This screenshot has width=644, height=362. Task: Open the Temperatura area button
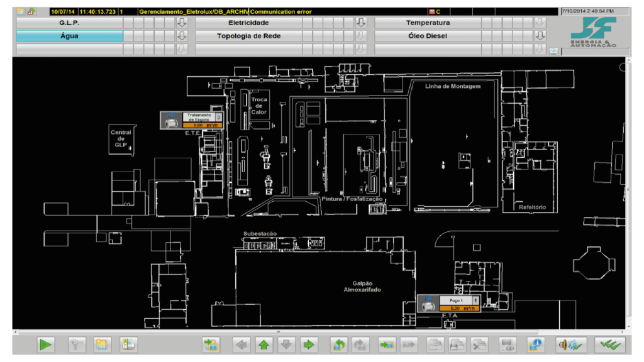point(428,23)
